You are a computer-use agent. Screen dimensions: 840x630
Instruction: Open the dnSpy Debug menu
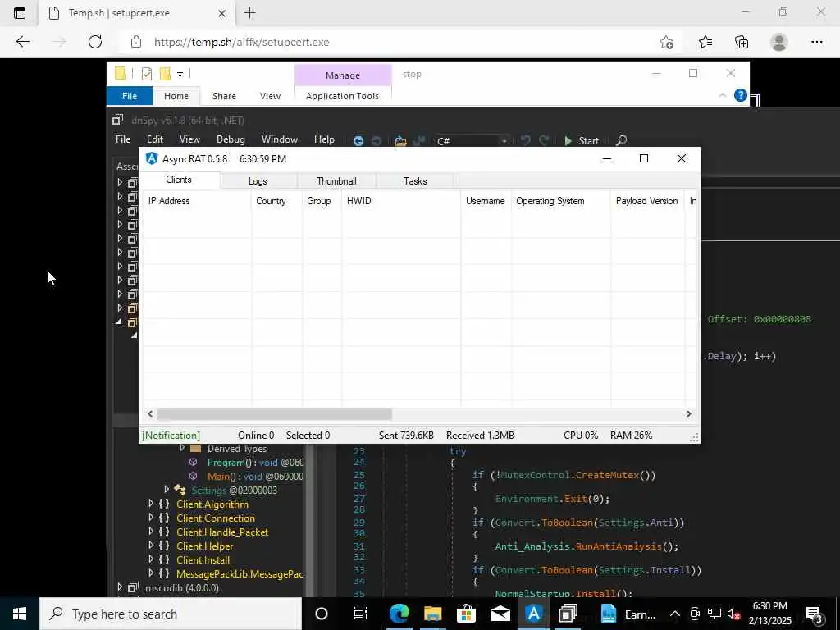pyautogui.click(x=231, y=139)
